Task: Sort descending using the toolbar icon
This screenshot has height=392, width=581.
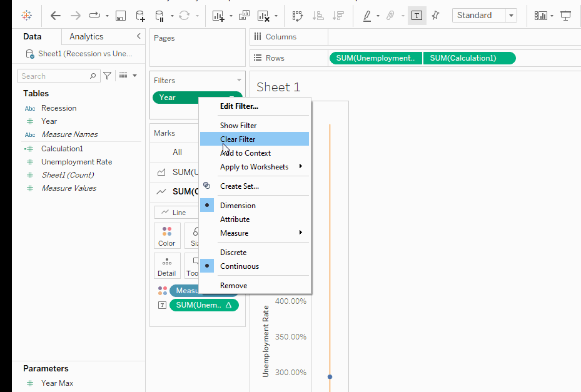Action: tap(338, 15)
